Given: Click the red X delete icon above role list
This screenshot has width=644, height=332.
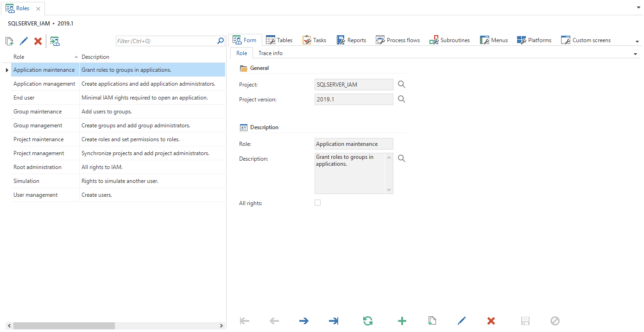Looking at the screenshot, I should pos(38,41).
